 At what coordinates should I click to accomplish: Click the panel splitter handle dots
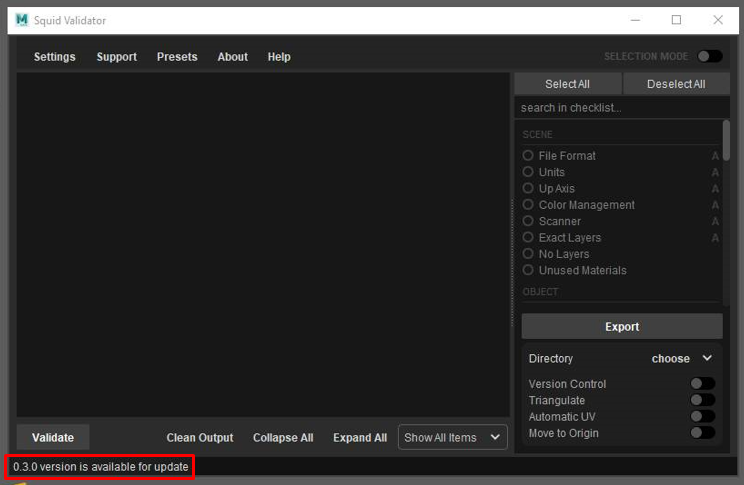[512, 262]
